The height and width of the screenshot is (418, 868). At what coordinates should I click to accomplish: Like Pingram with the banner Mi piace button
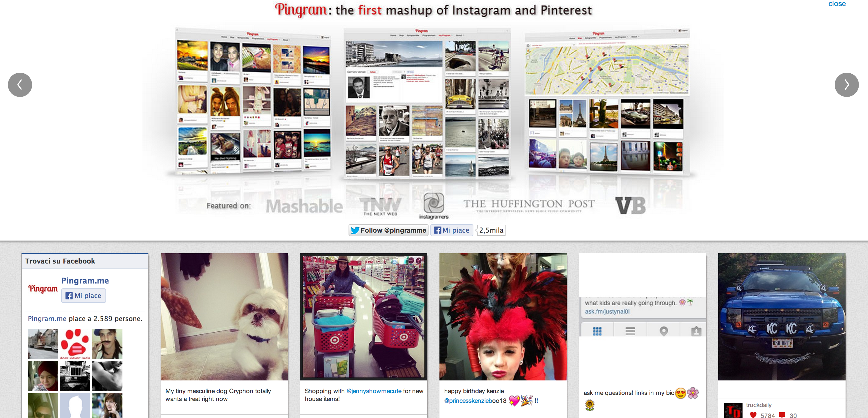click(x=452, y=230)
